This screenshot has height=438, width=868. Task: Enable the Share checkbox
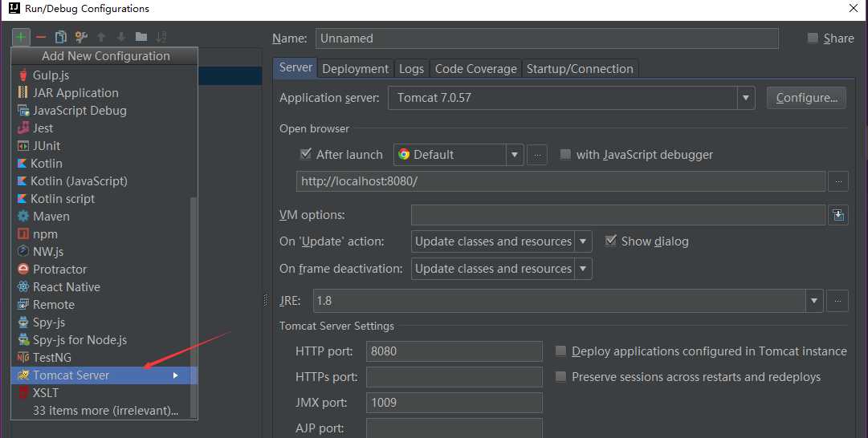point(813,39)
